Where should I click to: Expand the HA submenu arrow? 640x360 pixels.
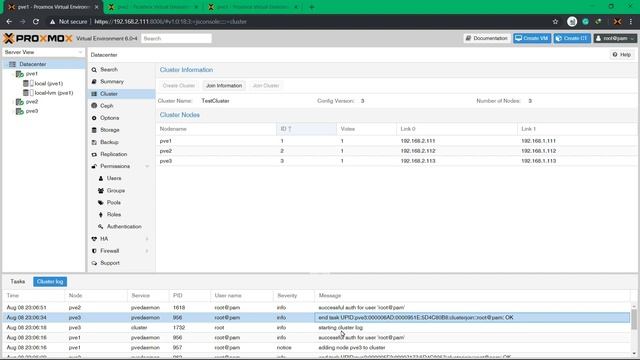coord(147,239)
